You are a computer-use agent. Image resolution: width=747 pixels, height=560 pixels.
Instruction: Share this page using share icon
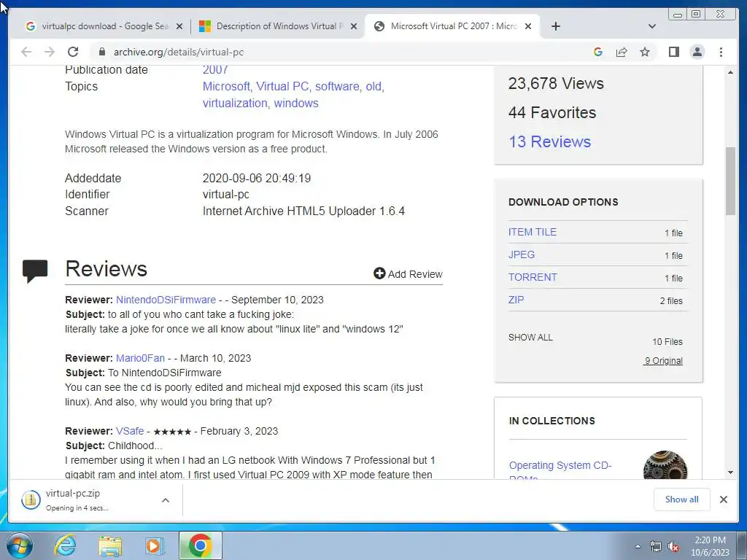[622, 52]
